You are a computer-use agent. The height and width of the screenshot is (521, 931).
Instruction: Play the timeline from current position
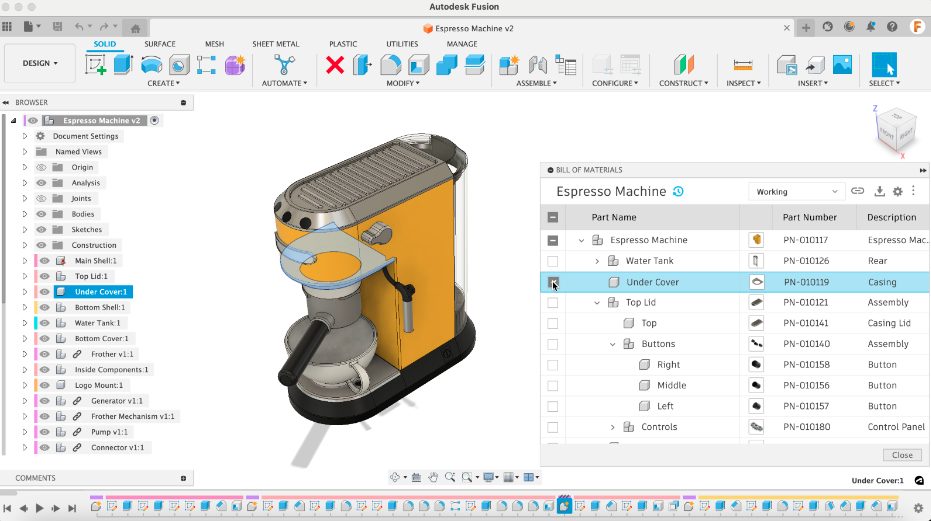point(40,508)
